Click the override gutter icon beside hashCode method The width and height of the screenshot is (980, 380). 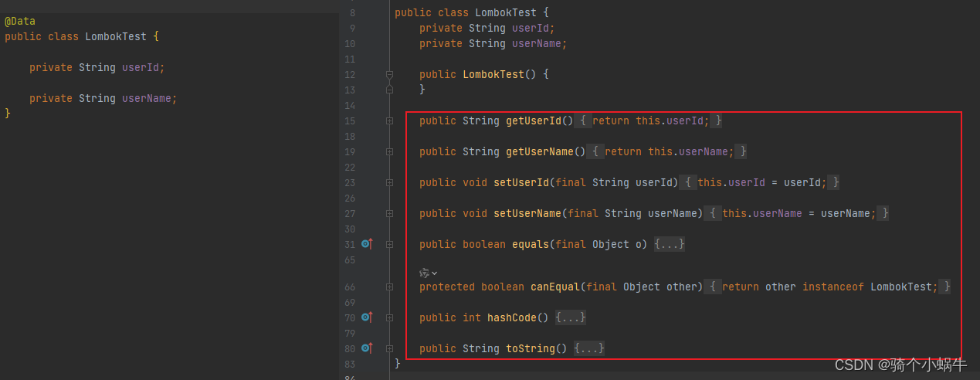tap(367, 317)
